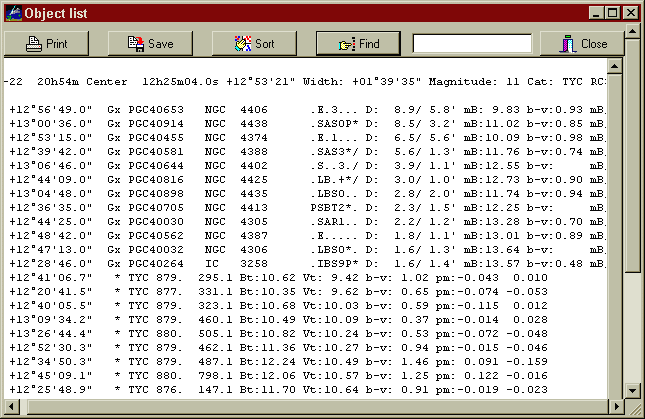Select the NGC 4435 row
Screen dimensions: 645x419
[306, 194]
